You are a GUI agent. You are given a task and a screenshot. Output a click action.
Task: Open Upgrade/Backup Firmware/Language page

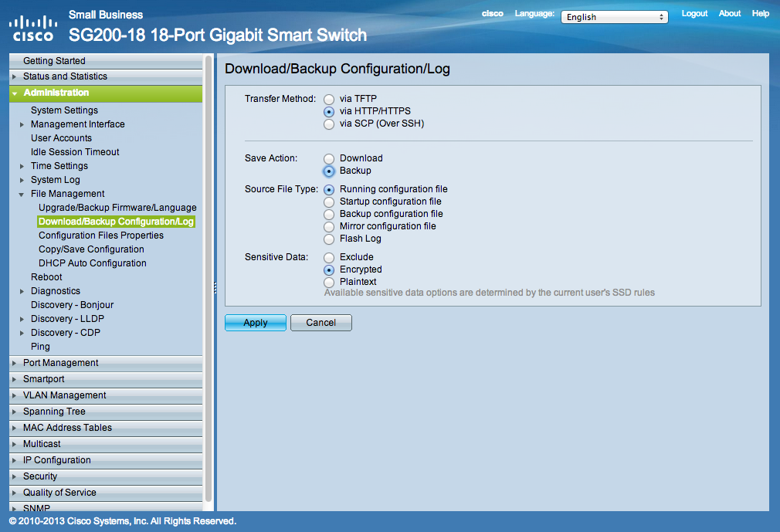[117, 208]
